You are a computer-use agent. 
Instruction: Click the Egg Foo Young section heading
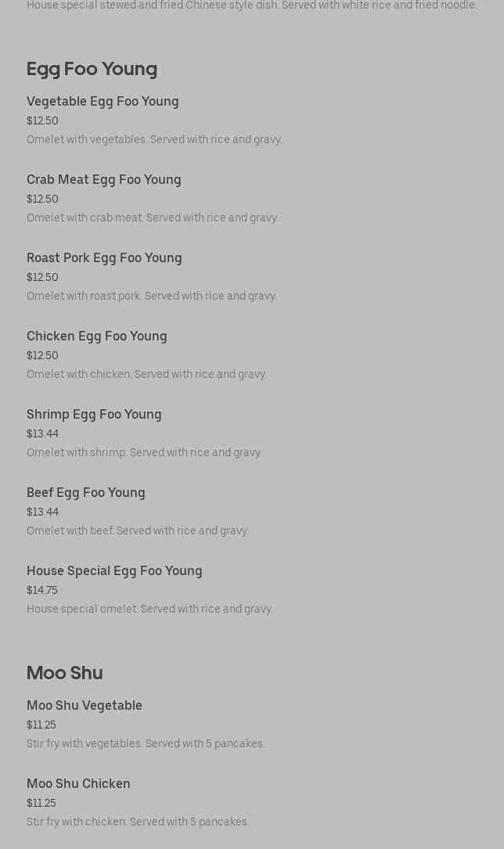coord(92,69)
